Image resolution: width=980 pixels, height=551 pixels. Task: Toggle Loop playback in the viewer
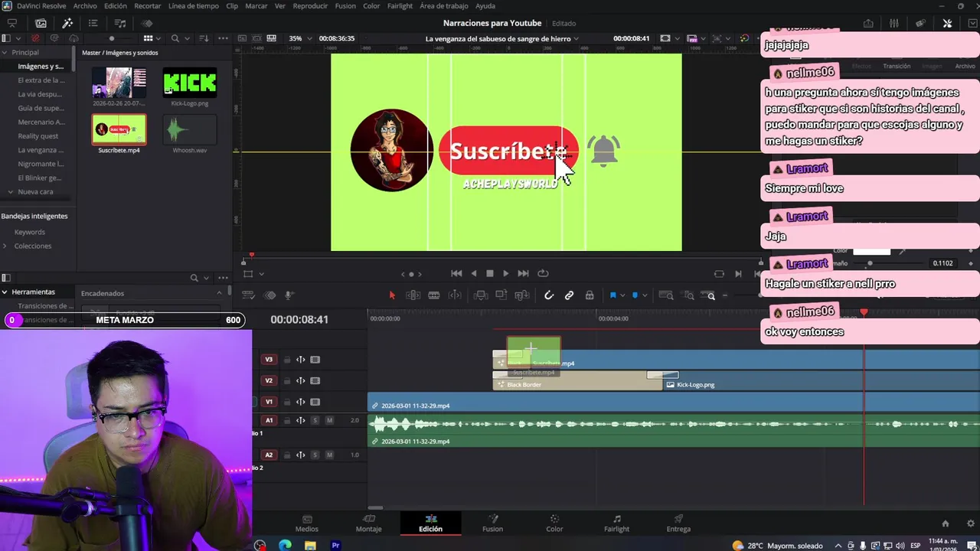pos(543,273)
